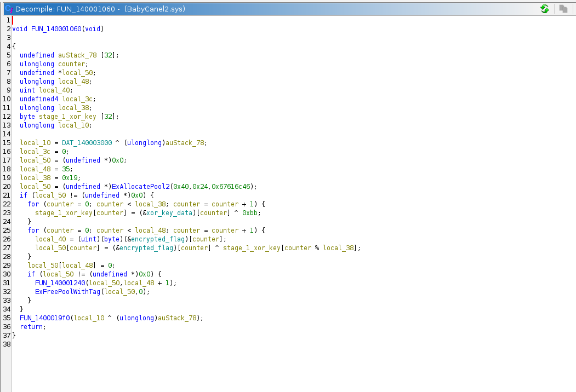Select local_38 in its line 11 declaration
576x392 pixels.
(74, 108)
